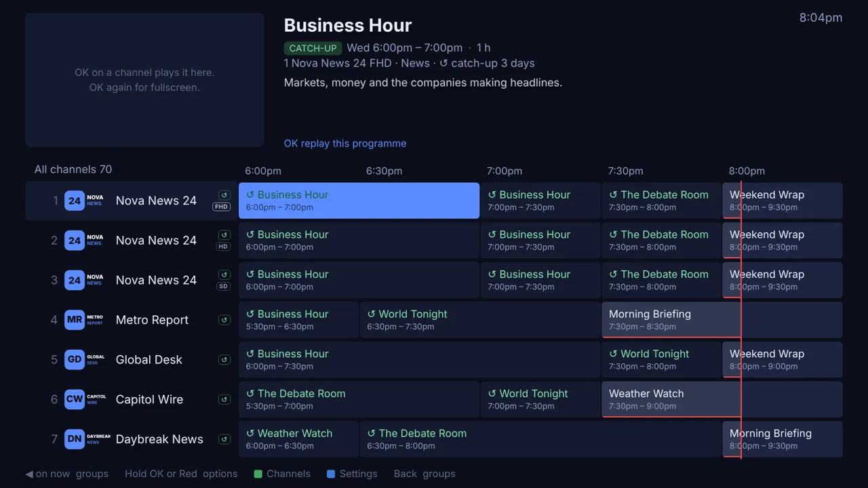The width and height of the screenshot is (868, 488).
Task: Select the highlighted Business Hour 6:00pm programme
Action: click(x=359, y=201)
